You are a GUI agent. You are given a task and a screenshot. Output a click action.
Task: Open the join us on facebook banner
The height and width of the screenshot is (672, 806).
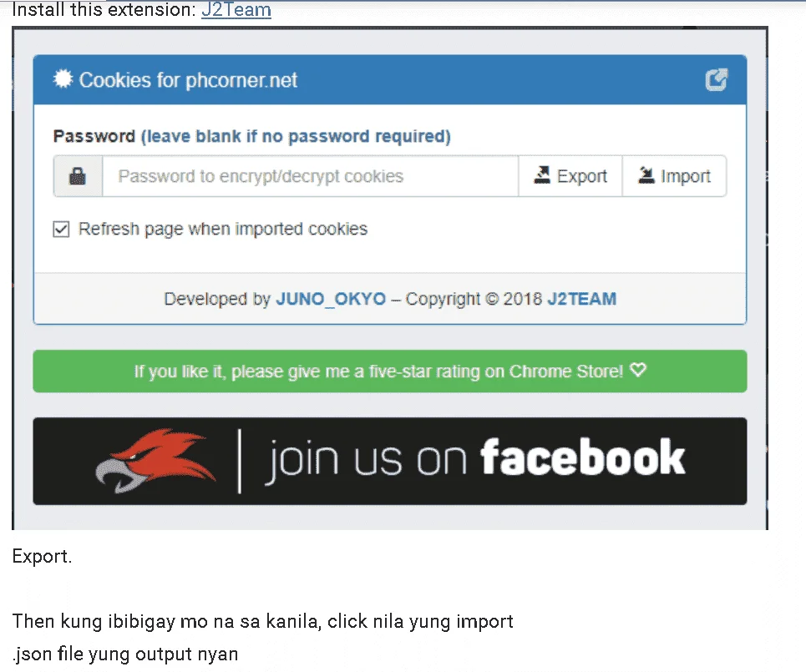(389, 462)
